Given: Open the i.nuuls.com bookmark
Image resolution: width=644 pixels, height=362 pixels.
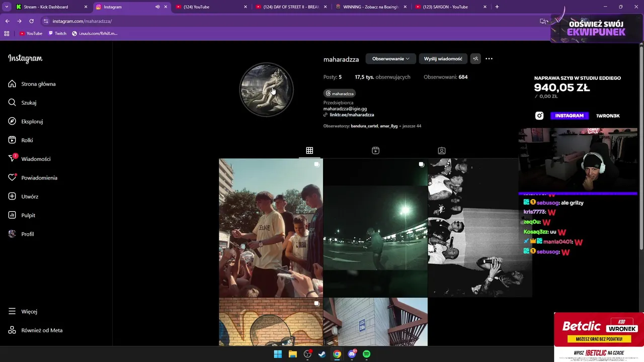Looking at the screenshot, I should [95, 34].
